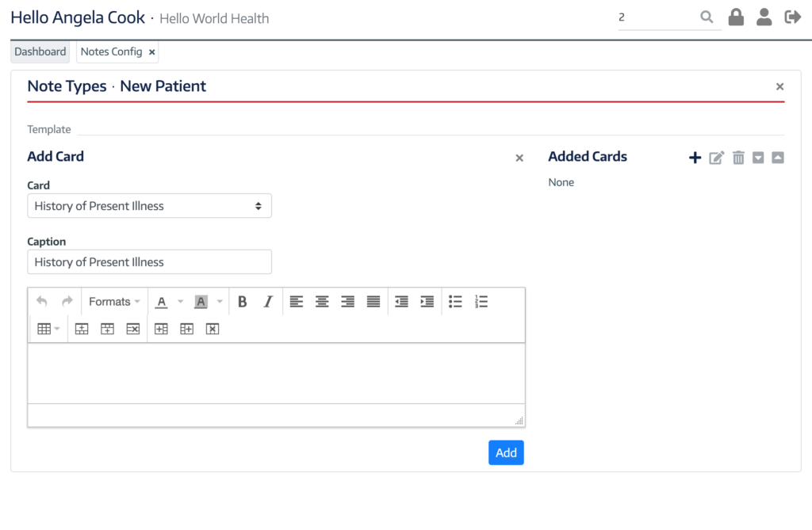
Task: Increase the indent
Action: pos(427,302)
